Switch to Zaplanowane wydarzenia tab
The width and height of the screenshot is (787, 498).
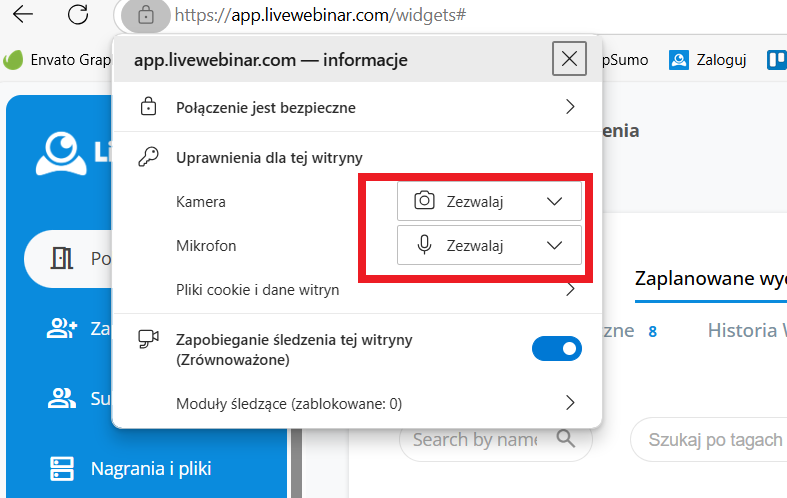point(710,277)
